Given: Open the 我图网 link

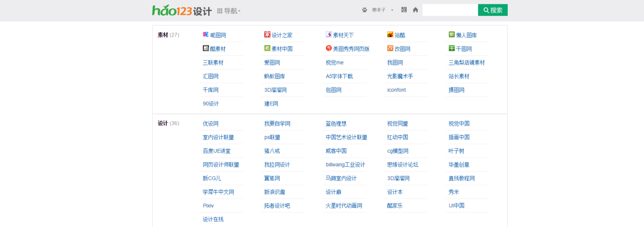Looking at the screenshot, I should coord(395,62).
